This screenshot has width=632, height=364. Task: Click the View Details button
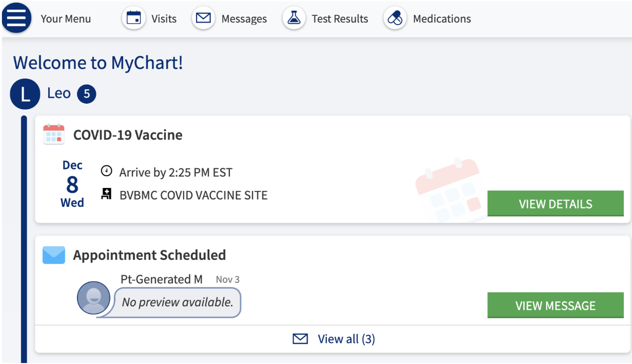pos(555,203)
